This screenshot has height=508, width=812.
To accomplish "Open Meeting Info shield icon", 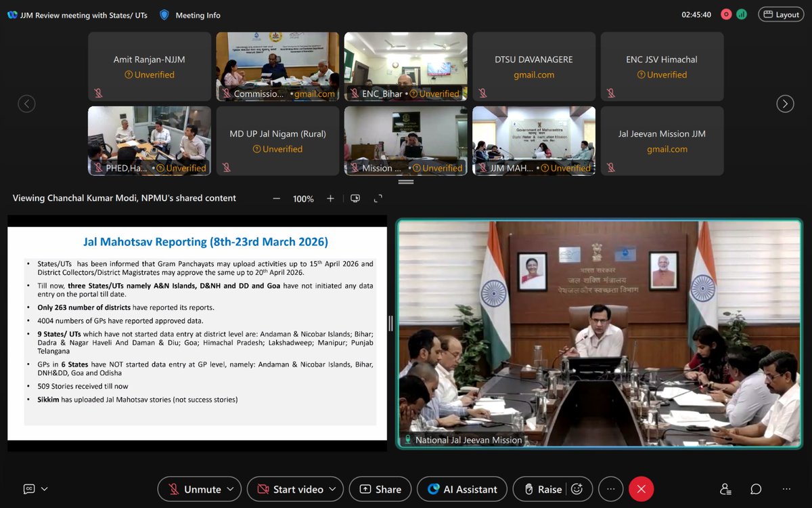I will coord(164,15).
